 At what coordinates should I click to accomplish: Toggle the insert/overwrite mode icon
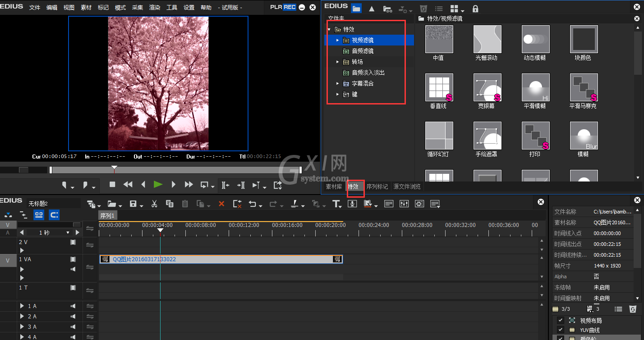coord(8,215)
